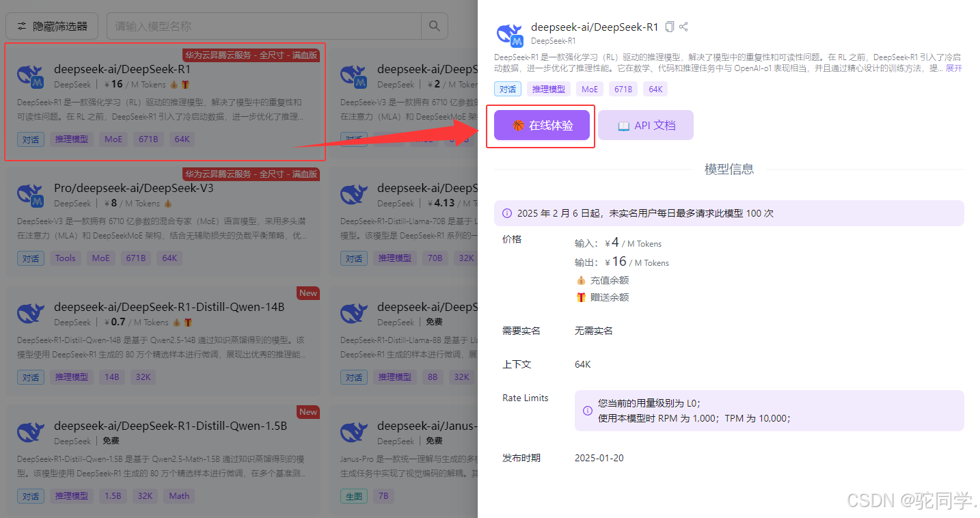Click the 1.5B tag on the Distill-Qwen-1.5B card
Viewport: 980px width, 518px height.
[x=113, y=496]
